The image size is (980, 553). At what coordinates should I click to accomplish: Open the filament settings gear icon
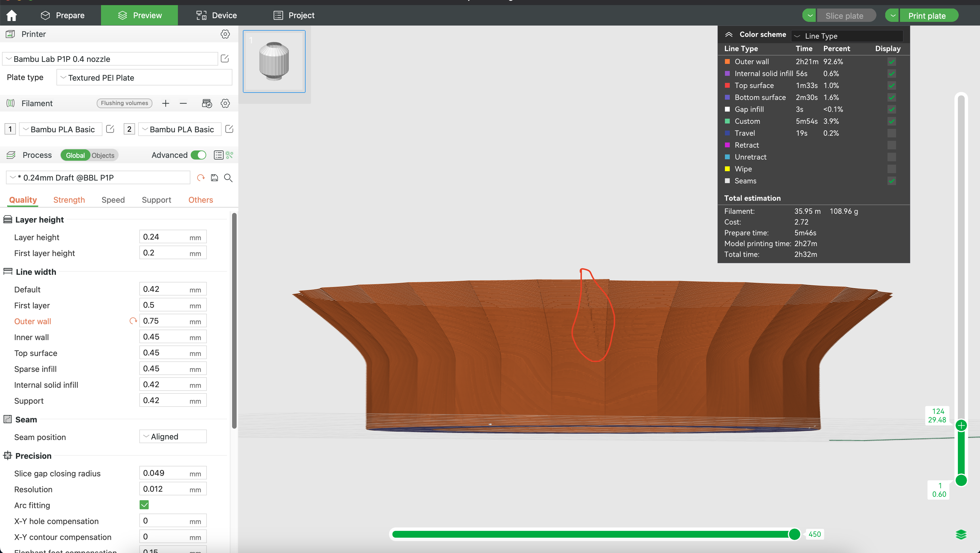(225, 103)
